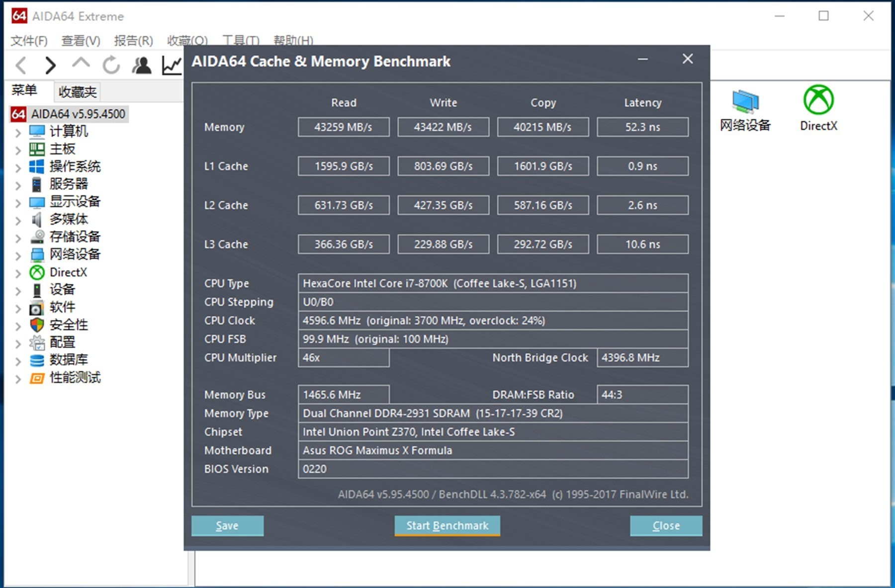Select the 存储设备 storage icon in tree

point(37,237)
